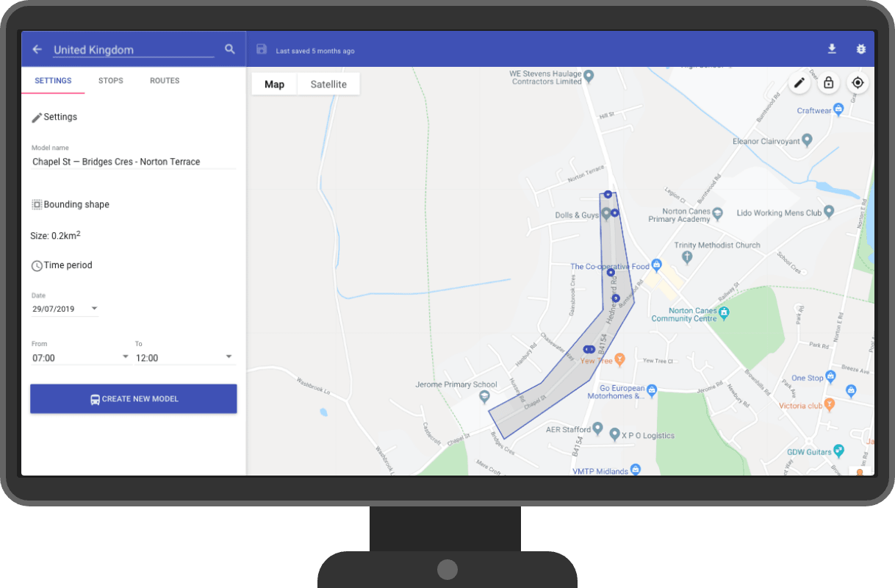The height and width of the screenshot is (588, 895).
Task: Click the Create New Model button
Action: [x=133, y=399]
